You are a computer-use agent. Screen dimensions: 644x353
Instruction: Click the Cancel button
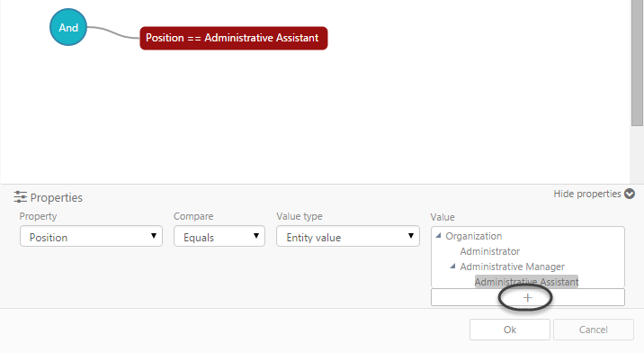pyautogui.click(x=594, y=330)
